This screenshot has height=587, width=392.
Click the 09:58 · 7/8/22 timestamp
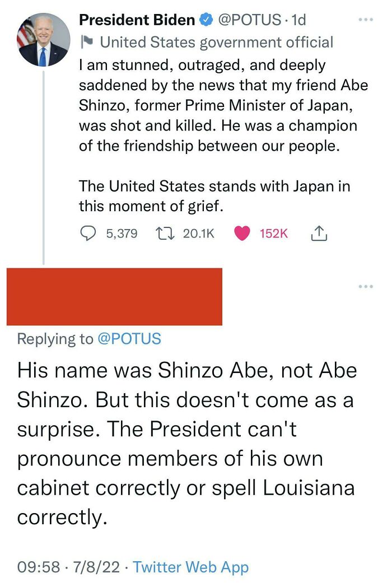(68, 567)
